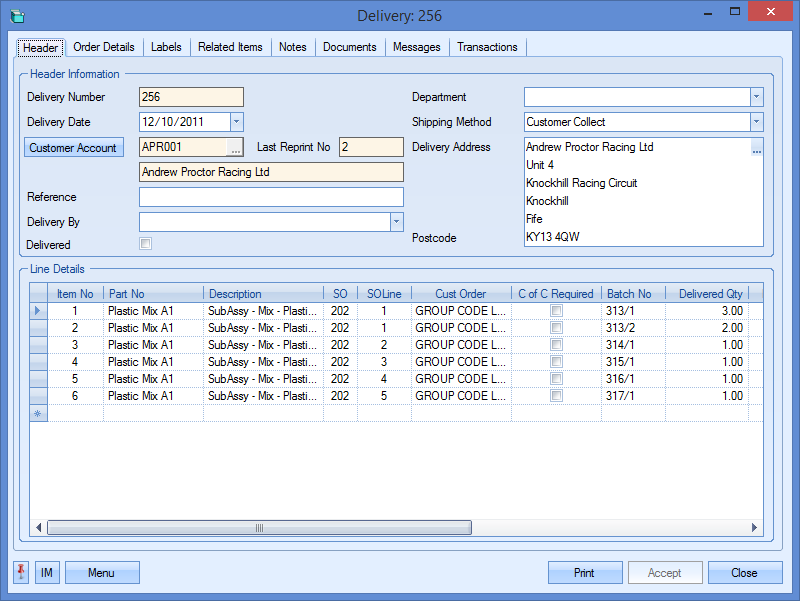Open the Delivery Address ellipsis lookup

757,150
